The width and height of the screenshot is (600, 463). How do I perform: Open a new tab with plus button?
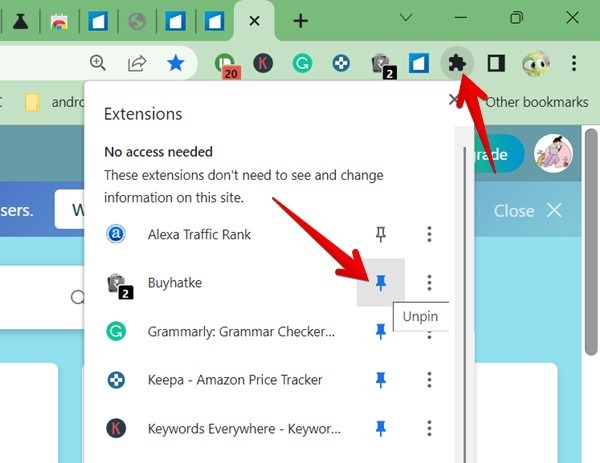pos(300,21)
